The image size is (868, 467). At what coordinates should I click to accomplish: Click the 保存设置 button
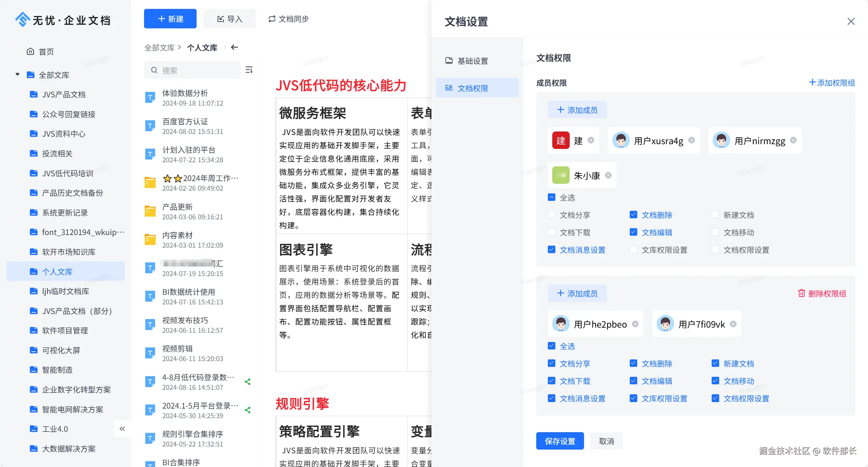click(560, 441)
